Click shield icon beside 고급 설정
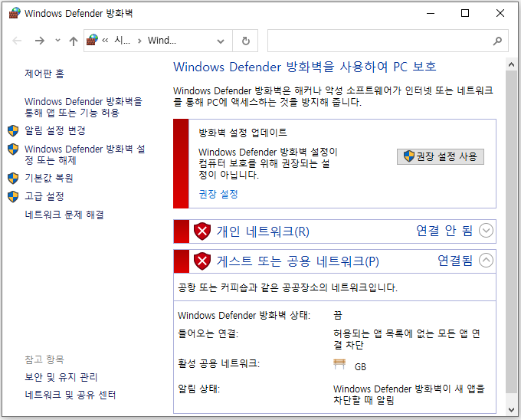This screenshot has width=521, height=420. coord(13,196)
